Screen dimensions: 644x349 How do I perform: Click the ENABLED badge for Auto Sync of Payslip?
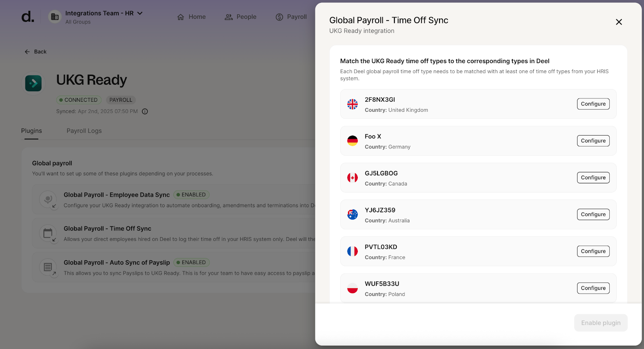point(192,263)
